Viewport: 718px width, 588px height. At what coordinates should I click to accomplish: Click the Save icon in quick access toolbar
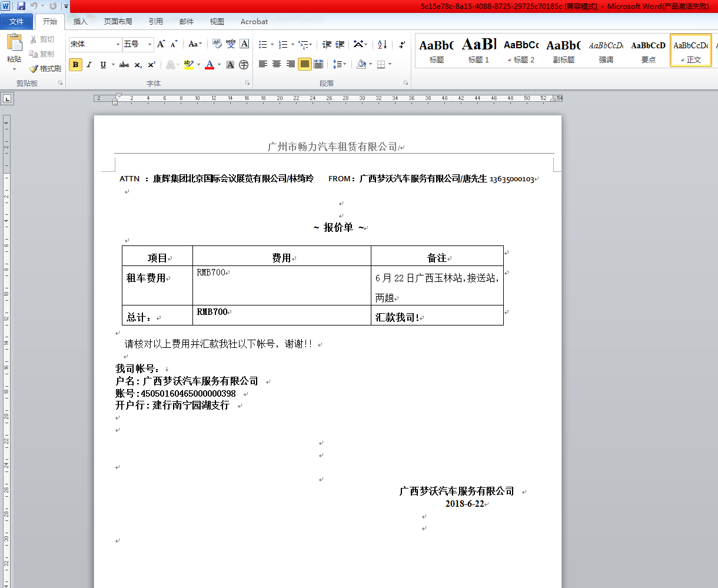click(x=21, y=6)
